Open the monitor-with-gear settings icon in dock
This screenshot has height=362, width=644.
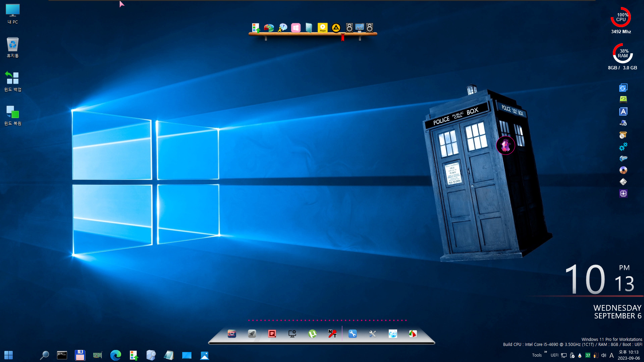click(292, 334)
